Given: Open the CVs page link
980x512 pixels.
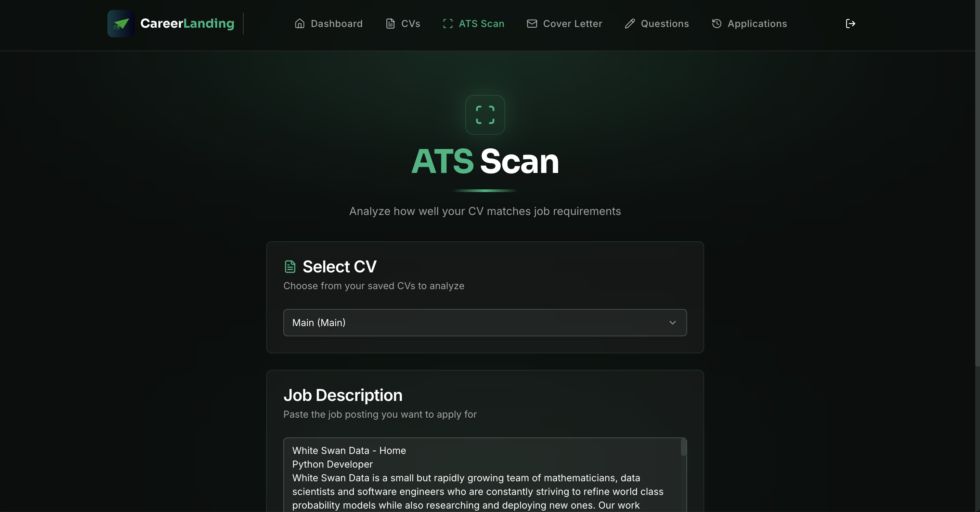Looking at the screenshot, I should pos(411,24).
